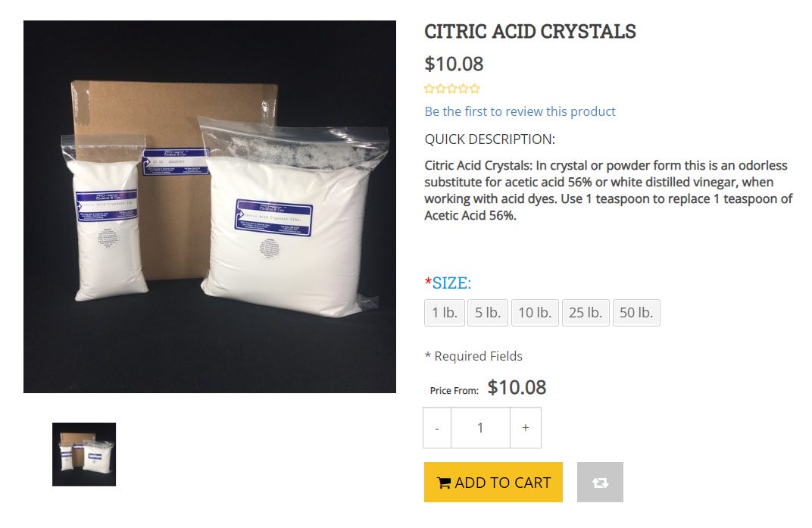The width and height of the screenshot is (812, 528).
Task: Select the small product thumbnail image
Action: coord(84,455)
